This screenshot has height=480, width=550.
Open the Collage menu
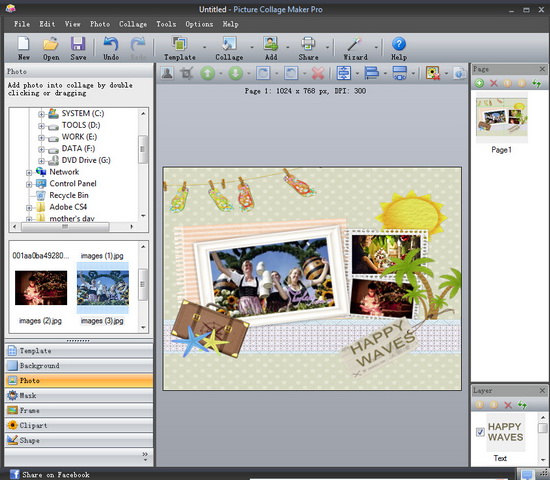click(x=133, y=24)
